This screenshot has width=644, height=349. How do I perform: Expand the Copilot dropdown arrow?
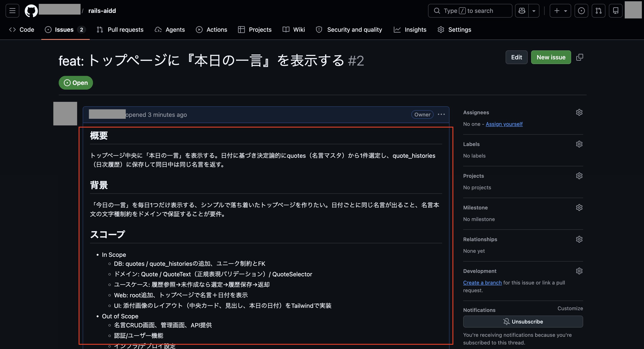point(534,11)
